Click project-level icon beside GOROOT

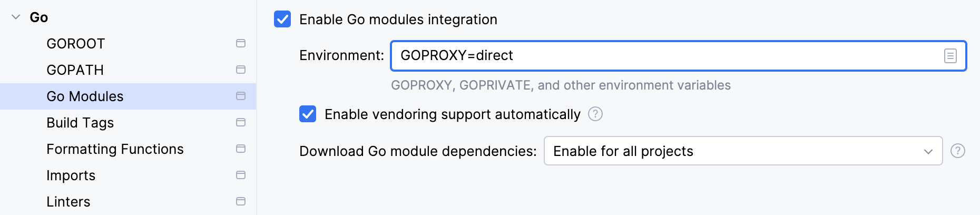[x=241, y=43]
